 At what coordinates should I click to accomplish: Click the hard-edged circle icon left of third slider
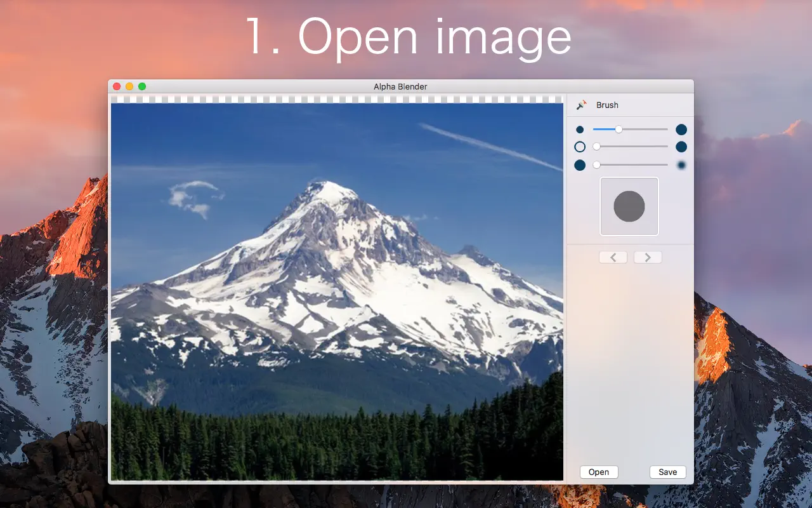click(x=580, y=165)
